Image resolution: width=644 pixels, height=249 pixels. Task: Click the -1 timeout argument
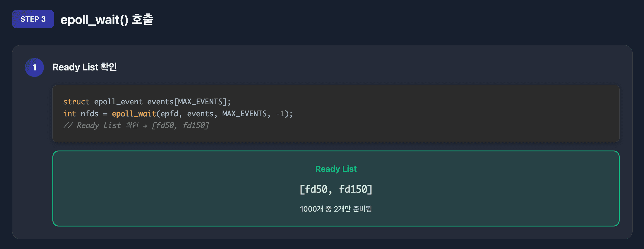[280, 114]
